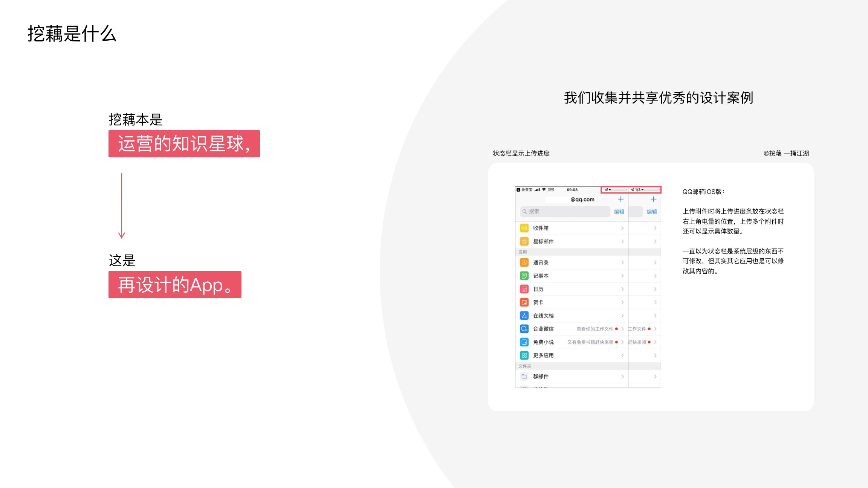Open the orange 通讯录 contacts icon
868x488 pixels.
coord(524,262)
